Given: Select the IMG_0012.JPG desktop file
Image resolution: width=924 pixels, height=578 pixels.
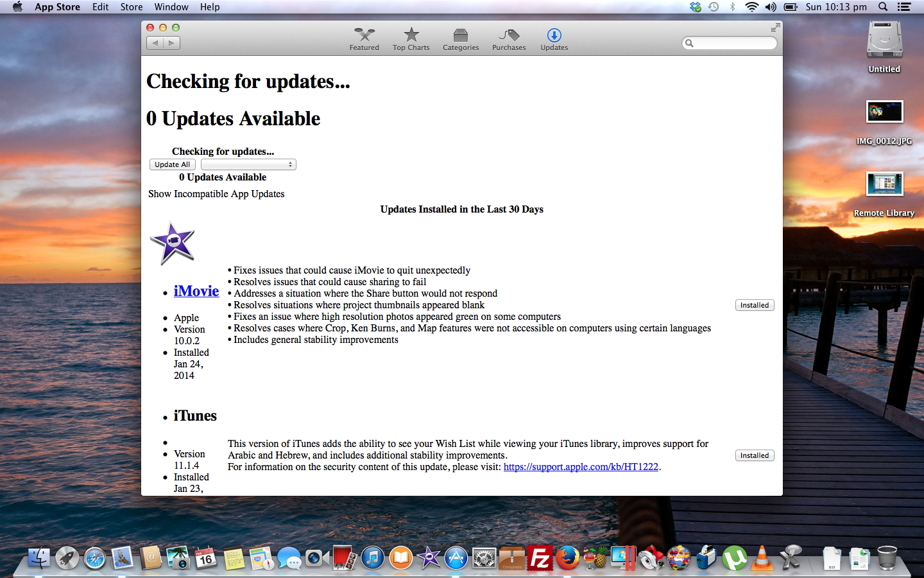Looking at the screenshot, I should [x=884, y=122].
